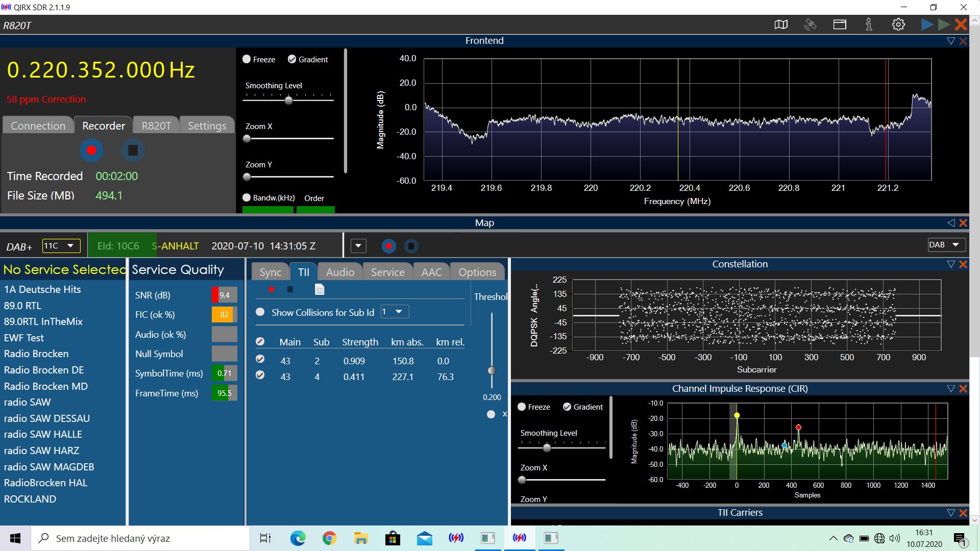Open the 11C channel dropdown
The image size is (980, 551).
pos(61,246)
